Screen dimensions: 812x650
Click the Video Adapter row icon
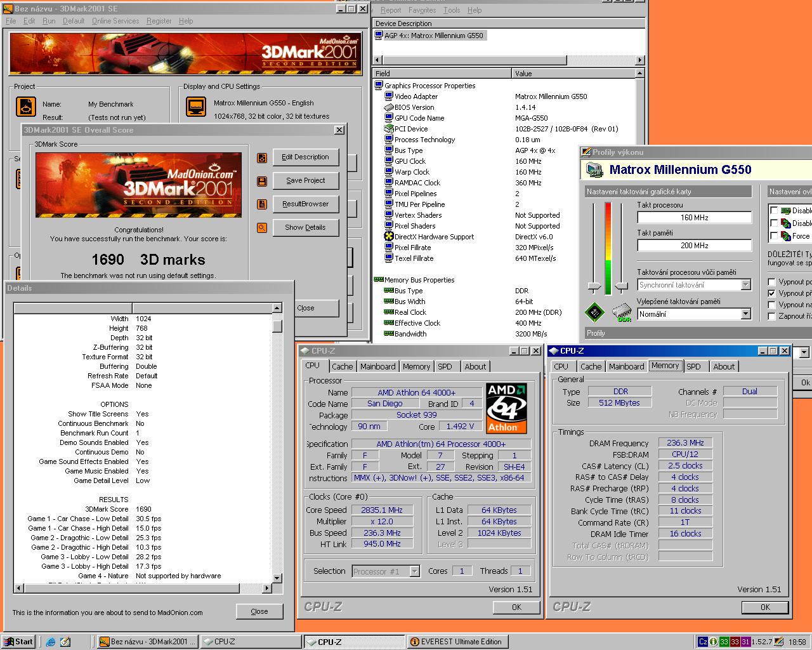point(389,96)
